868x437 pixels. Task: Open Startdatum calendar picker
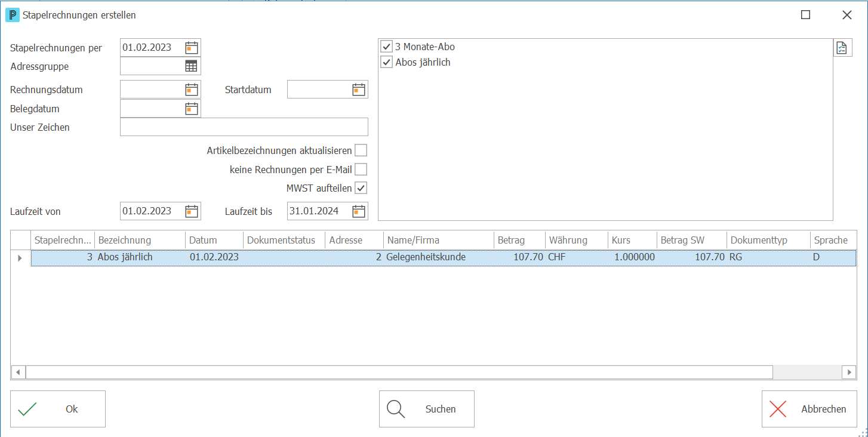pos(358,90)
